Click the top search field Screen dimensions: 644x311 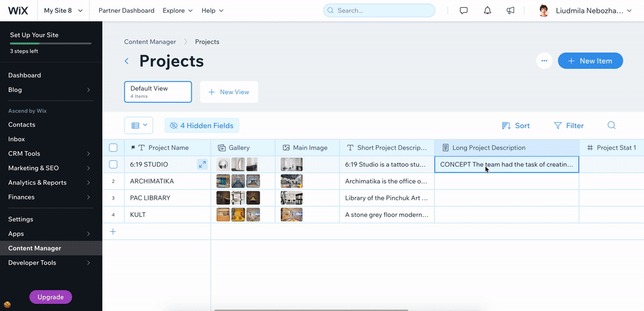379,11
